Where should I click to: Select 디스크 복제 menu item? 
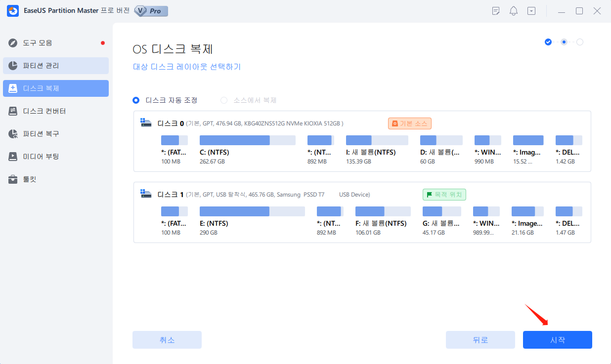(x=56, y=88)
